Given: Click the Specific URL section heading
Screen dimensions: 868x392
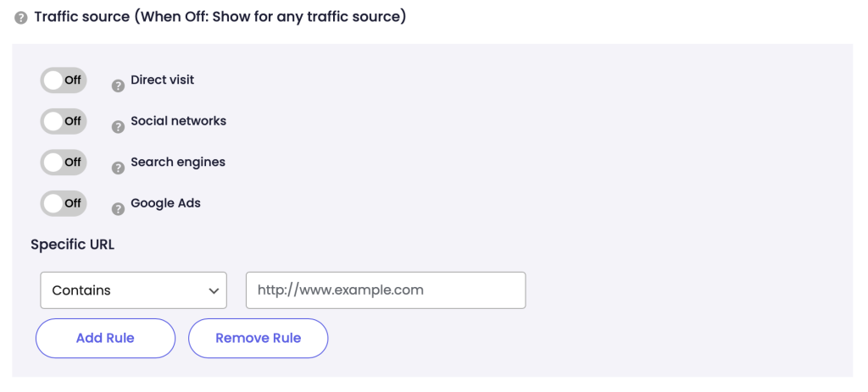Looking at the screenshot, I should pos(72,245).
